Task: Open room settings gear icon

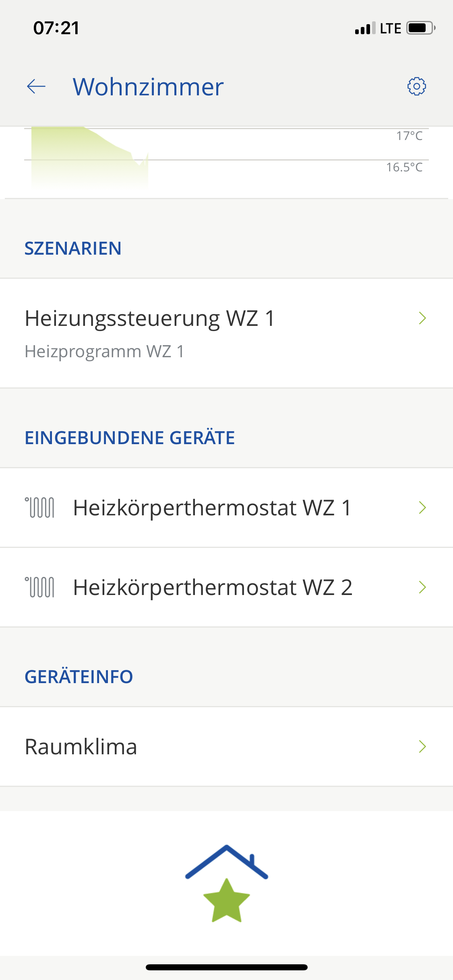Action: (x=417, y=86)
